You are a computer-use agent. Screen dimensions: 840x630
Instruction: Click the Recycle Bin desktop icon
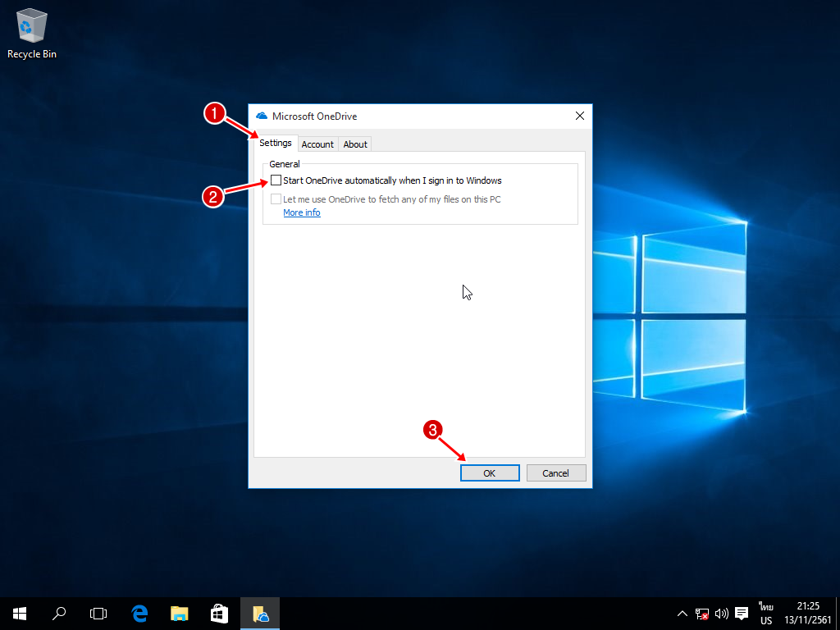[32, 33]
